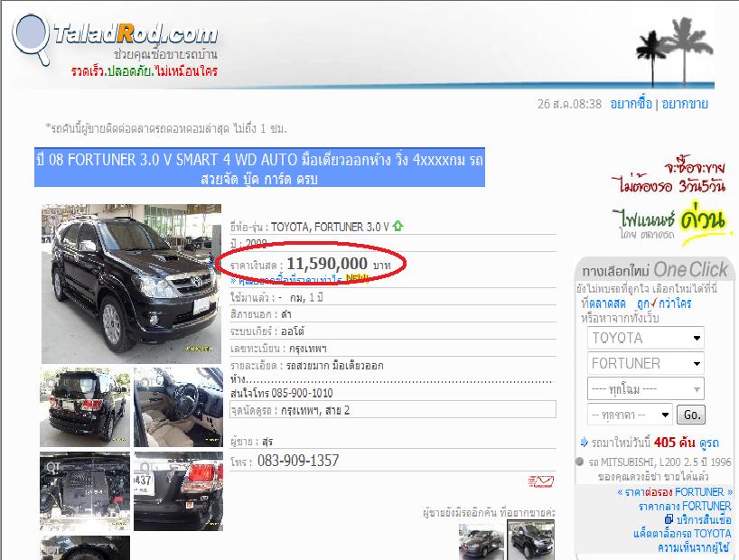Expand the ทุกราคา price dropdown

(630, 415)
